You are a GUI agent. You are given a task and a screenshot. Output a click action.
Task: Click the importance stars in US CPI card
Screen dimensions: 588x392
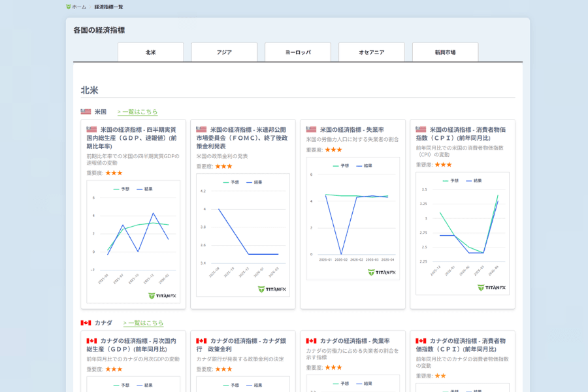point(443,165)
